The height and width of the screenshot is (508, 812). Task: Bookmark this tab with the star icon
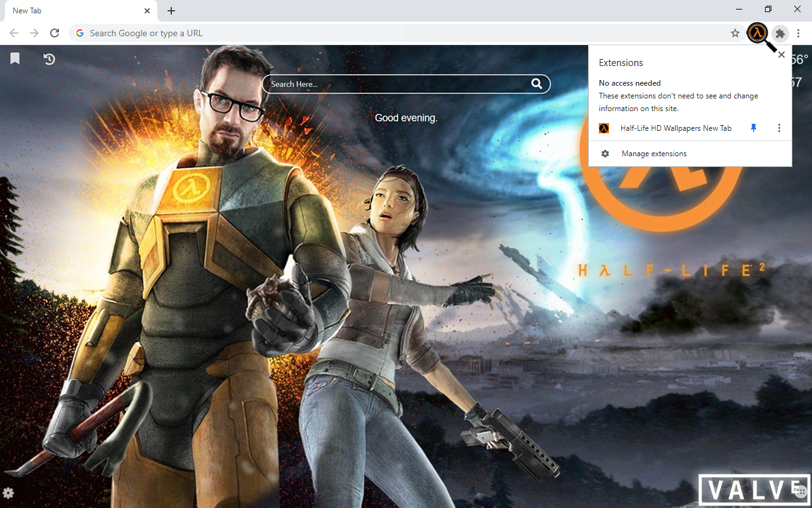[735, 33]
